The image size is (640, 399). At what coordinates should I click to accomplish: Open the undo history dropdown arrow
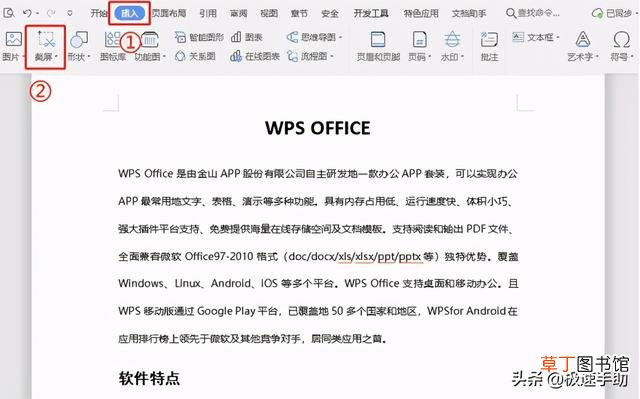tap(38, 13)
